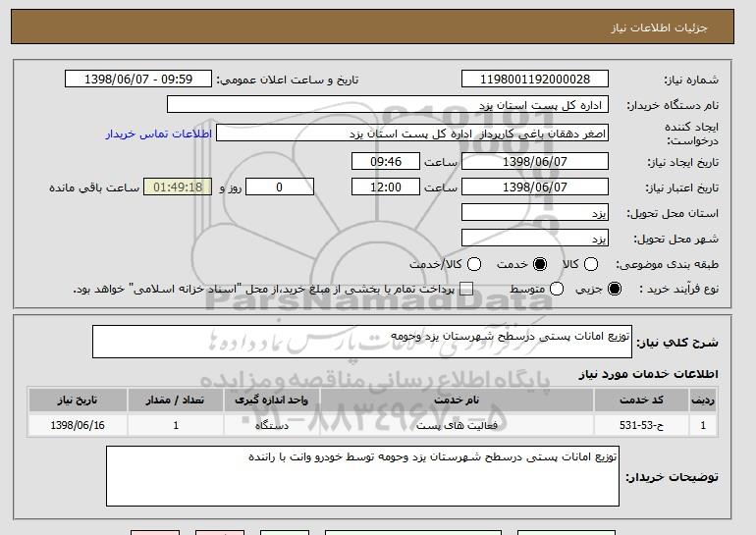Click the announcement date field 1398/06/07 - 09:59
The height and width of the screenshot is (535, 756).
click(138, 80)
